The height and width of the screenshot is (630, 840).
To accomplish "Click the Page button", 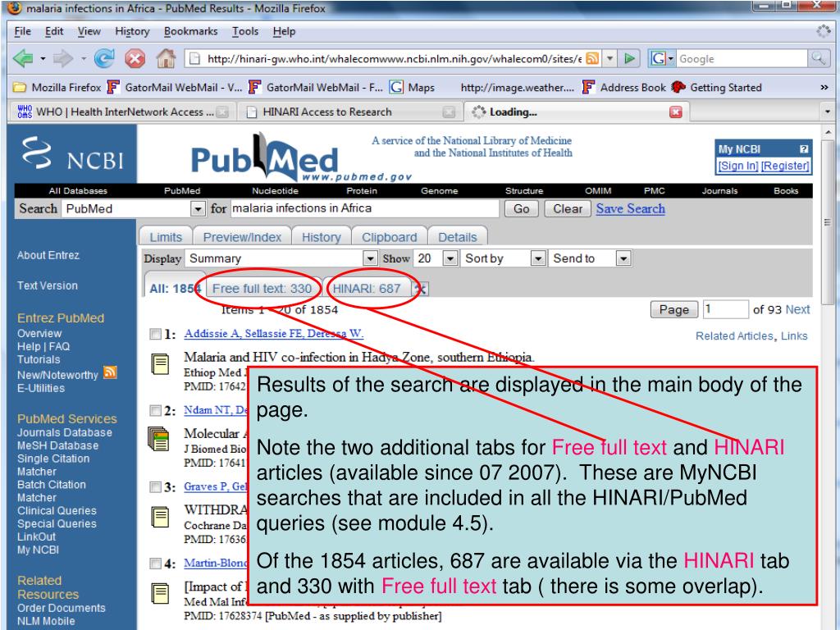I will pos(674,309).
